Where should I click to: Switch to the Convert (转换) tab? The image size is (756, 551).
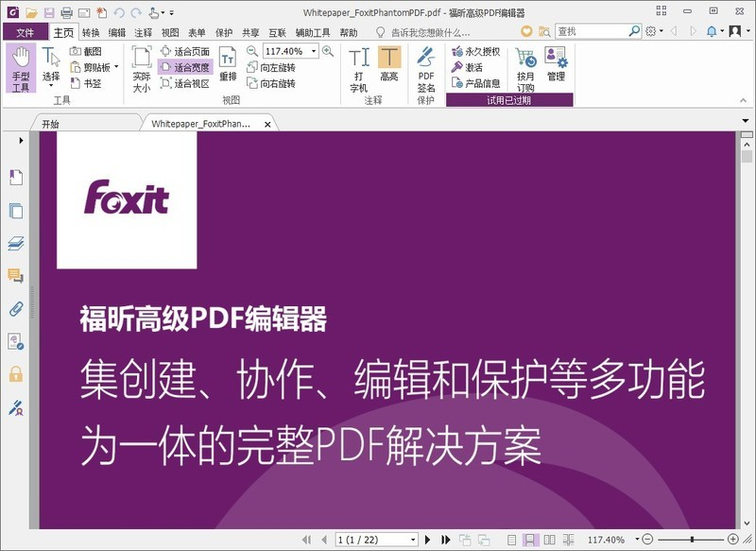(91, 32)
